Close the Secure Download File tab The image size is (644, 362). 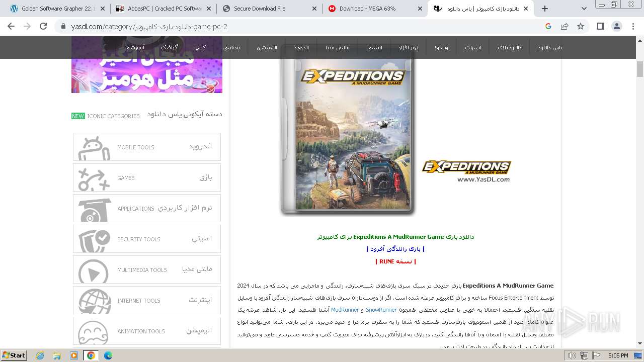click(x=314, y=9)
